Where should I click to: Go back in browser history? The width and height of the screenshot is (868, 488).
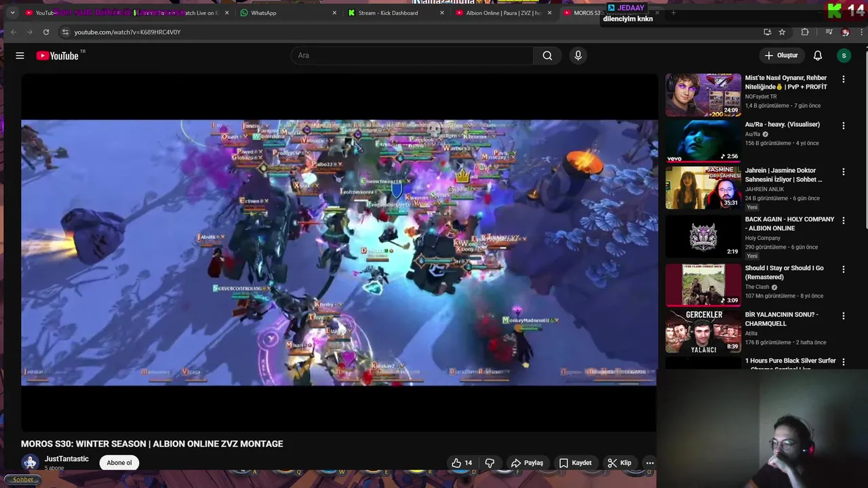tap(14, 32)
